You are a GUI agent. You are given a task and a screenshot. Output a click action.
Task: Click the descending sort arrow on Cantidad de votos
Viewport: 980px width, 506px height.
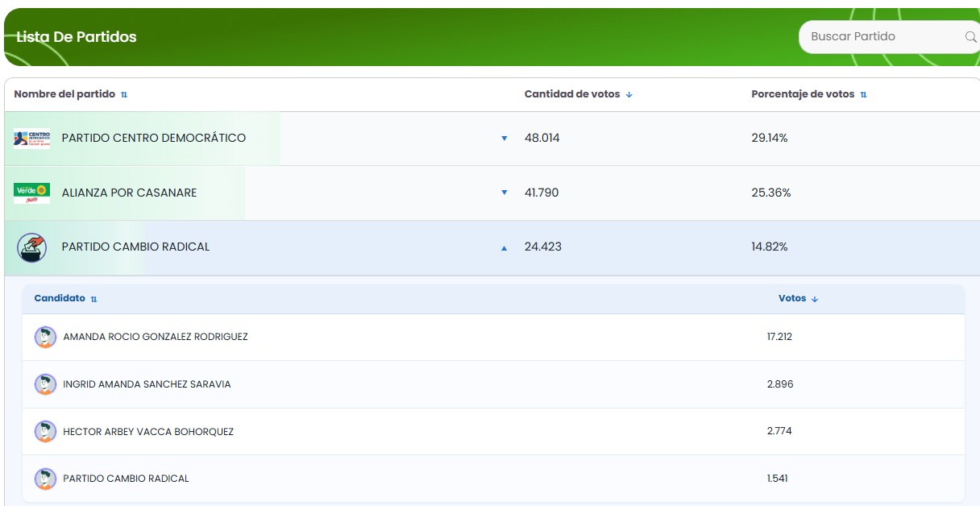point(629,94)
